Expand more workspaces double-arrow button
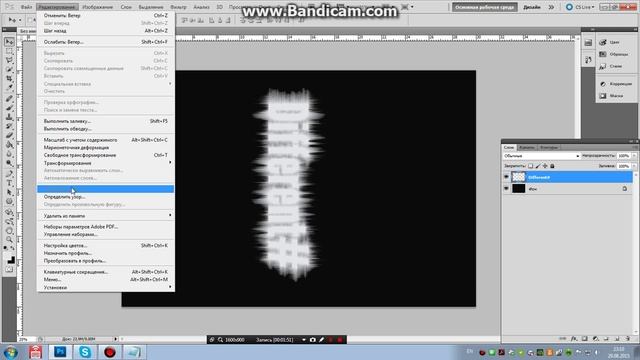The image size is (640, 360). (x=551, y=7)
